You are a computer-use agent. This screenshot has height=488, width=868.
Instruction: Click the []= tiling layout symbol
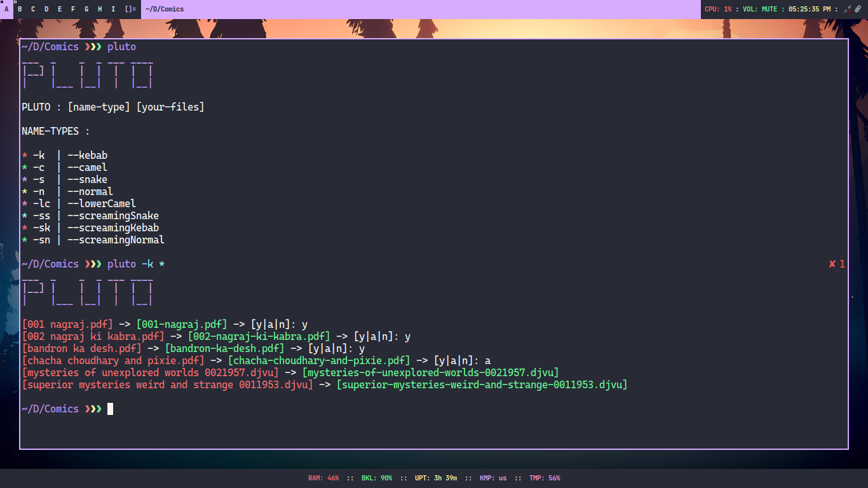[130, 9]
